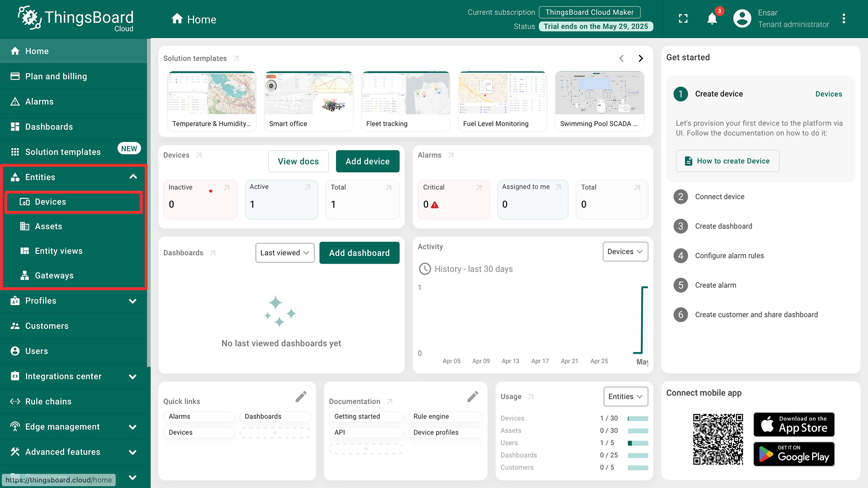The width and height of the screenshot is (868, 488).
Task: Open the Gateways entry in sidebar
Action: point(54,275)
